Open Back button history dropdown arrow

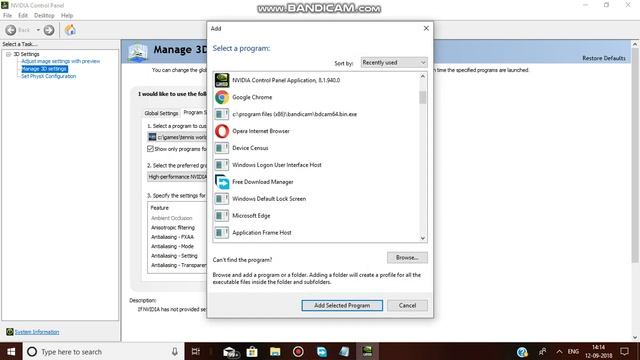coord(38,30)
